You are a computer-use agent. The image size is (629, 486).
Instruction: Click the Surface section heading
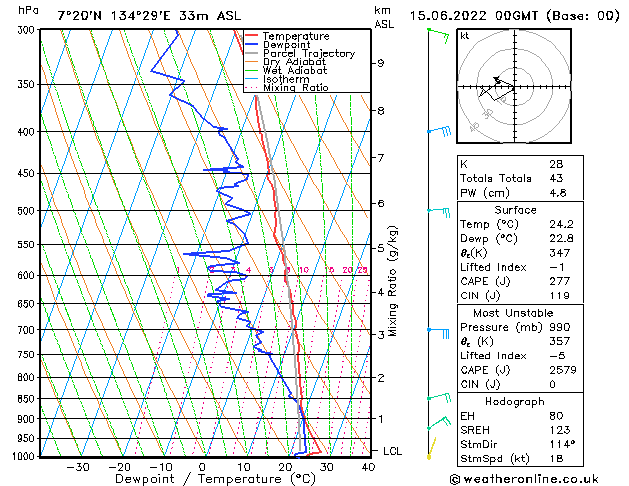point(515,210)
